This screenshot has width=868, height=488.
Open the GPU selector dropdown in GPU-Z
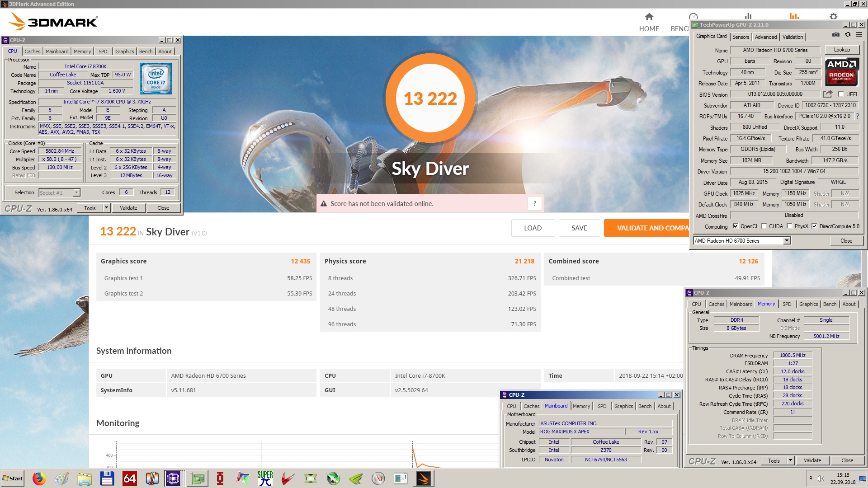tap(787, 241)
